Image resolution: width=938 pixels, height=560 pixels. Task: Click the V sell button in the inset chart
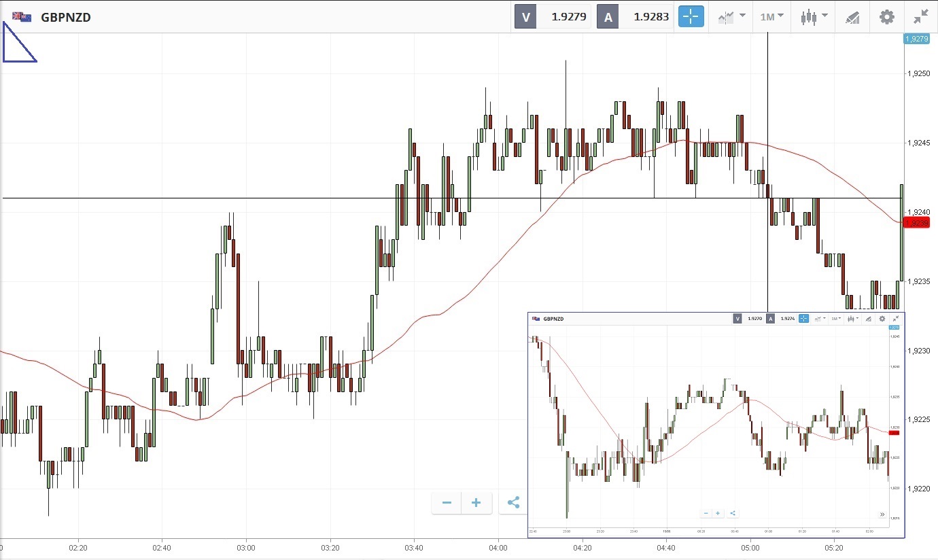(747, 318)
